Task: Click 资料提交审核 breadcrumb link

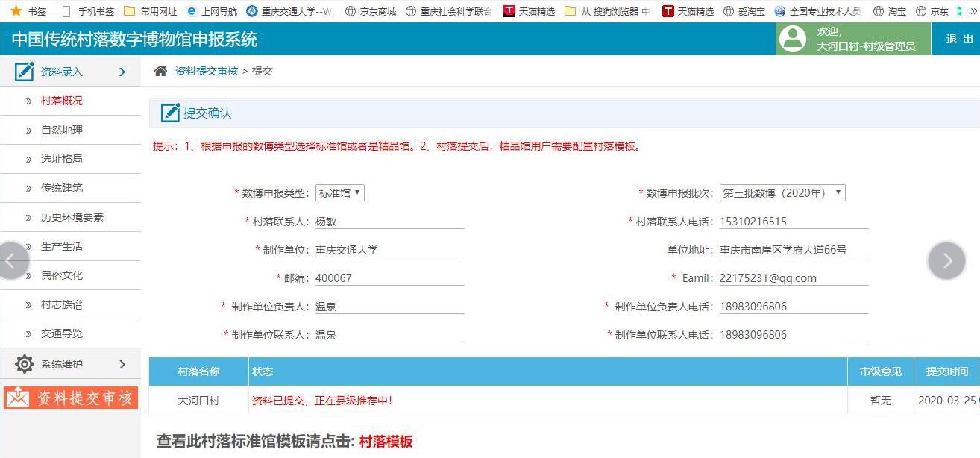Action: 207,71
